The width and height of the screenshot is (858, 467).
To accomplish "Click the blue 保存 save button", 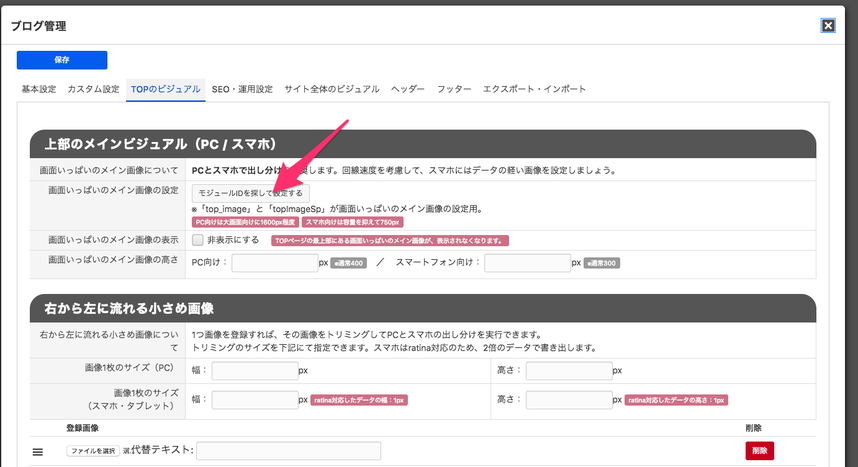I will (x=62, y=60).
